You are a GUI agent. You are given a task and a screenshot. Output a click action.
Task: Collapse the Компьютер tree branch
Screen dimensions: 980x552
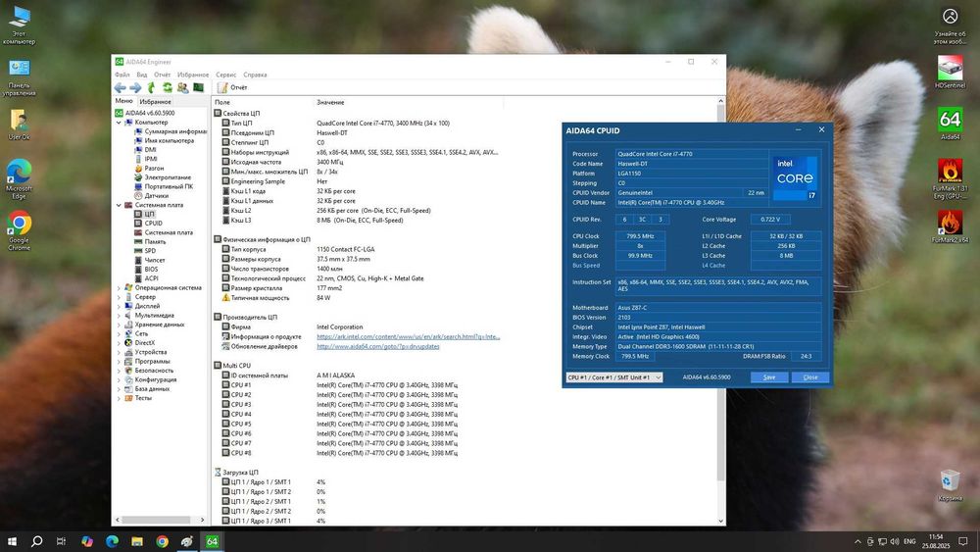pyautogui.click(x=119, y=123)
